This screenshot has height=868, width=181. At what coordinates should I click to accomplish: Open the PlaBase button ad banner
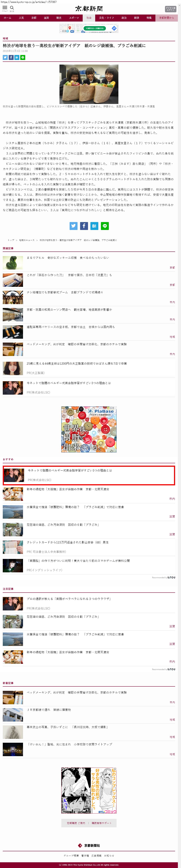(x=89, y=429)
